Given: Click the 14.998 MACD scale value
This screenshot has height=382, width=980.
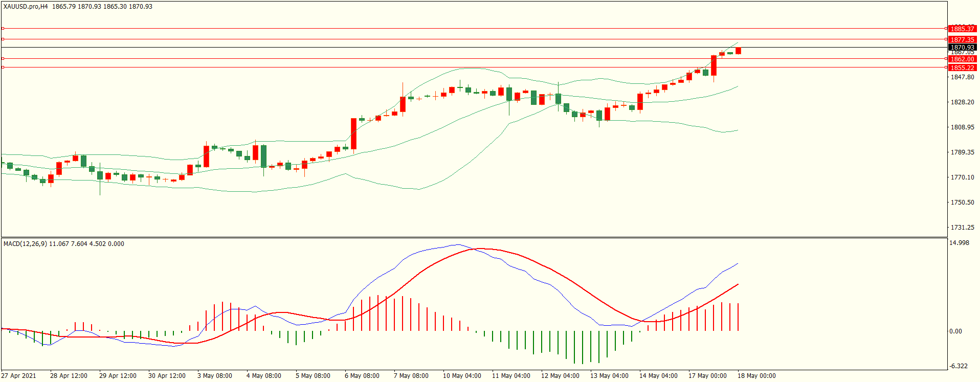Looking at the screenshot, I should click(959, 243).
